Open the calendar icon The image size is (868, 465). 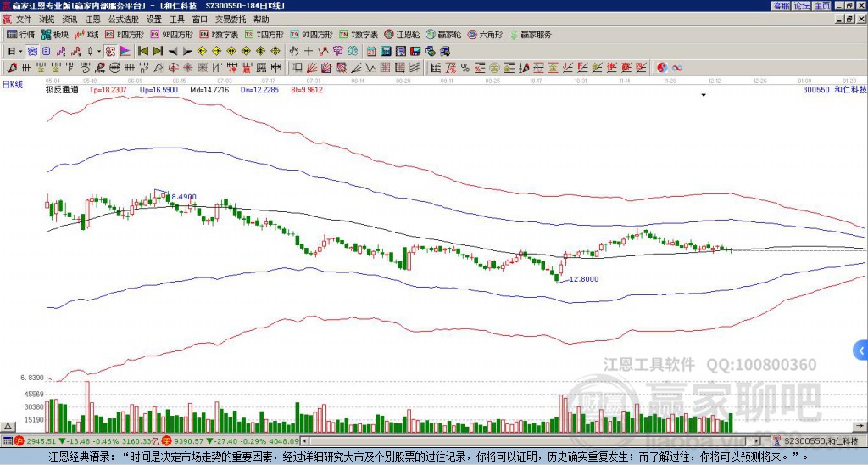(x=371, y=52)
